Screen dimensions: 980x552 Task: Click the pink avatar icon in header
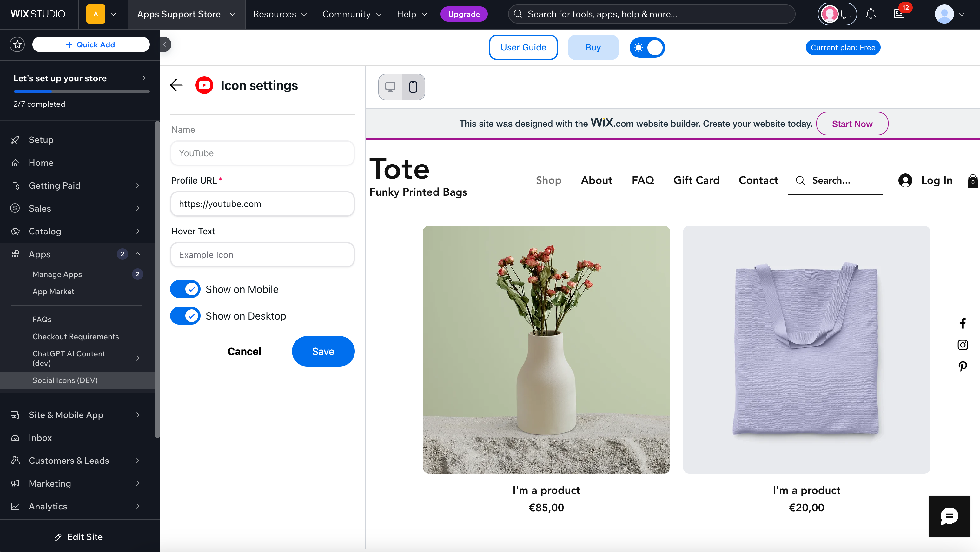(830, 14)
